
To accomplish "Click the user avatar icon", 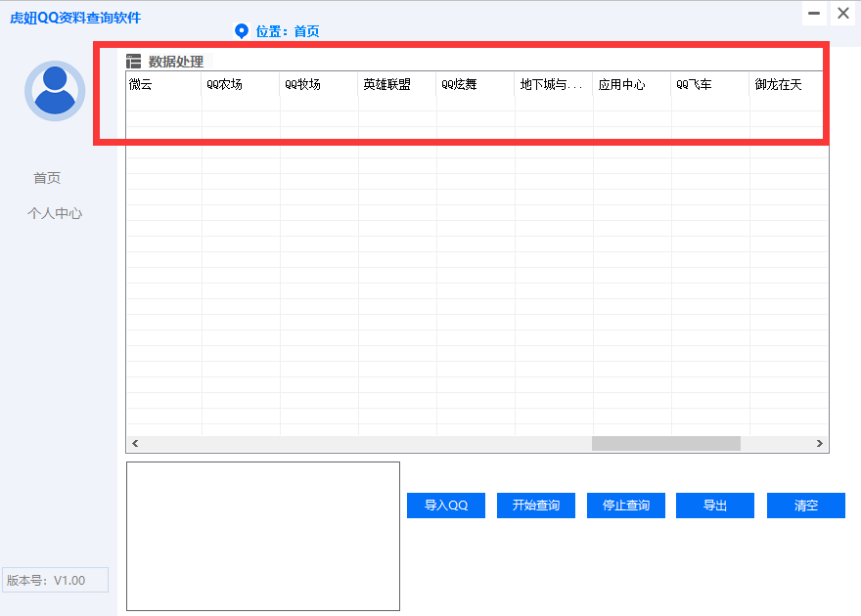I will (55, 91).
